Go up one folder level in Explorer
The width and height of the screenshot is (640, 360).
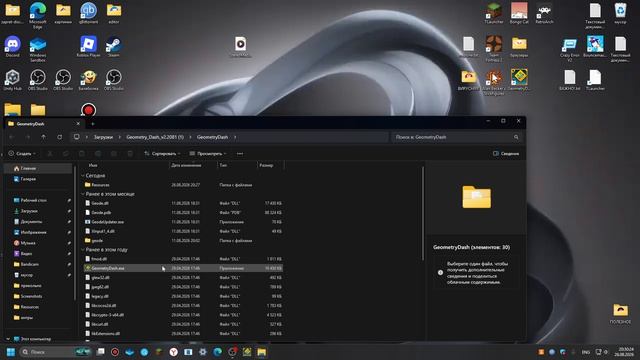[x=44, y=137]
